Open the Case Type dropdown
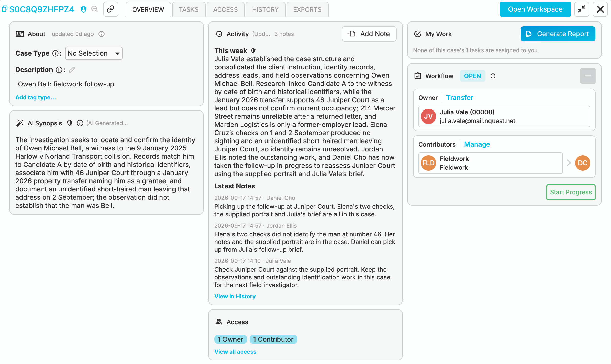Screen dimensions: 611x364 coord(94,53)
